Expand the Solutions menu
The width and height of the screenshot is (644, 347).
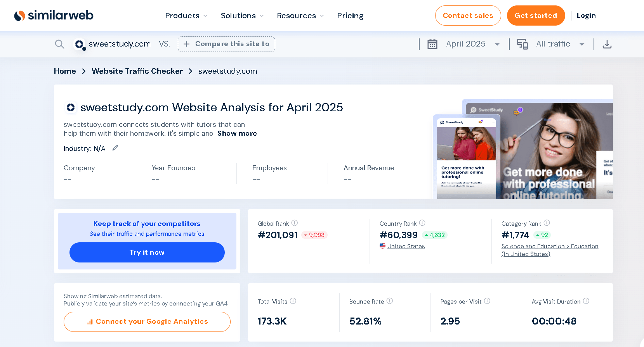click(x=242, y=16)
